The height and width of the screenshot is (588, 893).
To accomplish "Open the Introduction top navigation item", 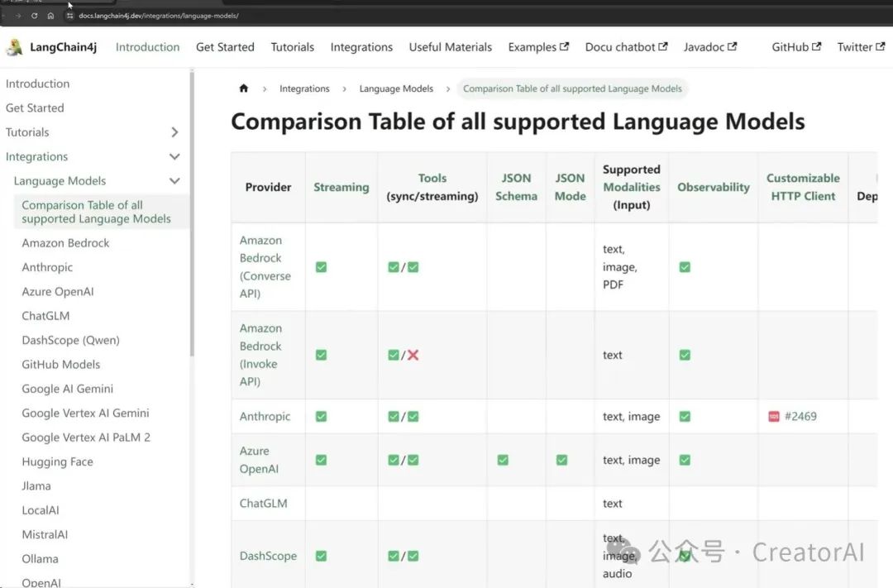I will point(147,47).
